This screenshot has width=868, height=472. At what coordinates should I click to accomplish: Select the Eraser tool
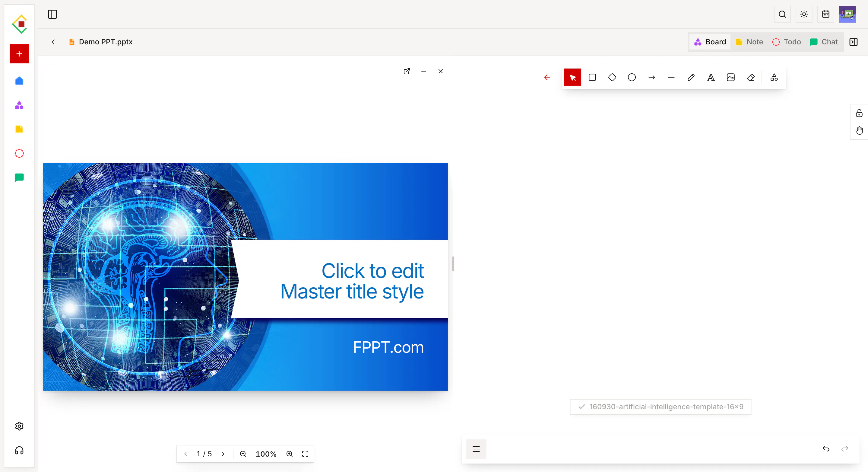point(751,77)
